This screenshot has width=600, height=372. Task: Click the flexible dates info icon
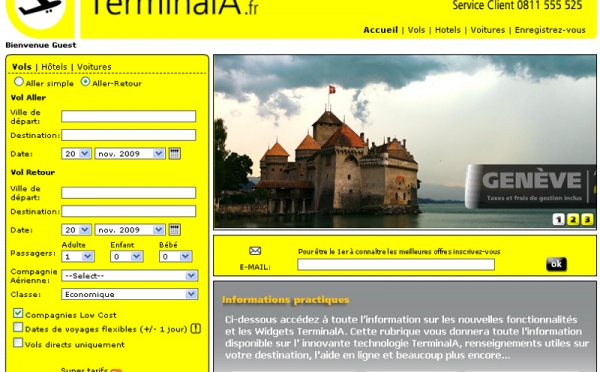pyautogui.click(x=196, y=328)
